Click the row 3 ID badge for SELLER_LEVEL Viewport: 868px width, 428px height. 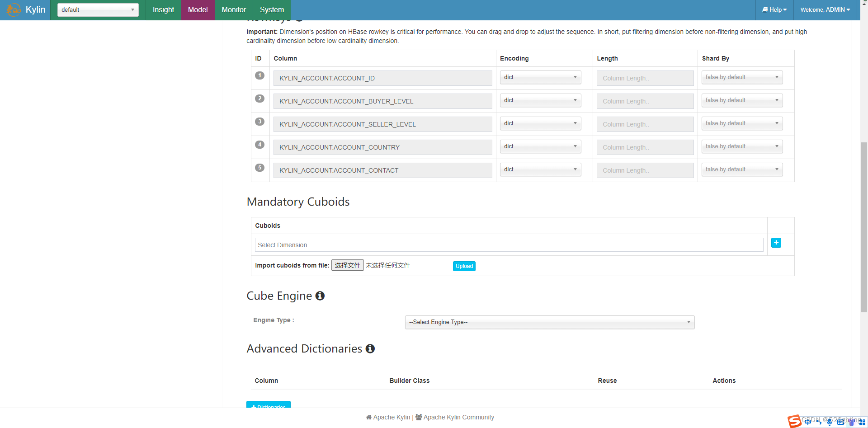point(259,122)
